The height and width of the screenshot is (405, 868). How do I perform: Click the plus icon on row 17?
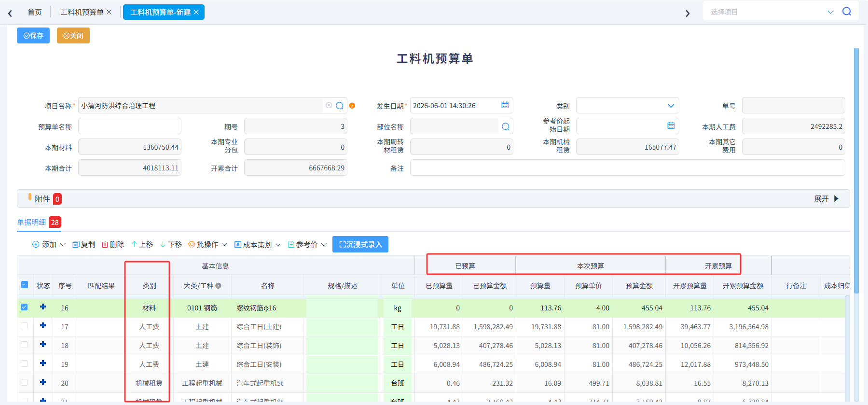pyautogui.click(x=43, y=326)
